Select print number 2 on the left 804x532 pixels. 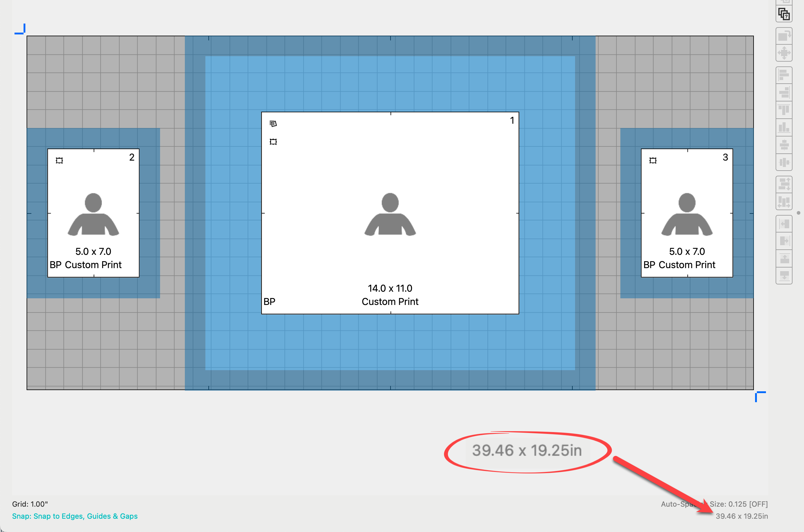pyautogui.click(x=93, y=213)
